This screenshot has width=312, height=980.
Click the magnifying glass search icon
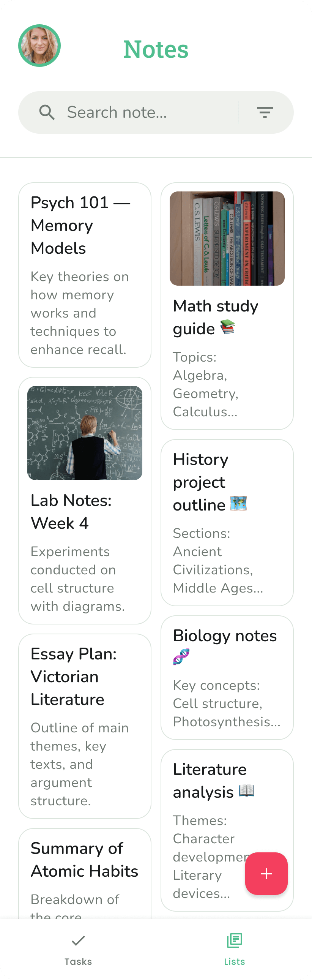point(47,112)
